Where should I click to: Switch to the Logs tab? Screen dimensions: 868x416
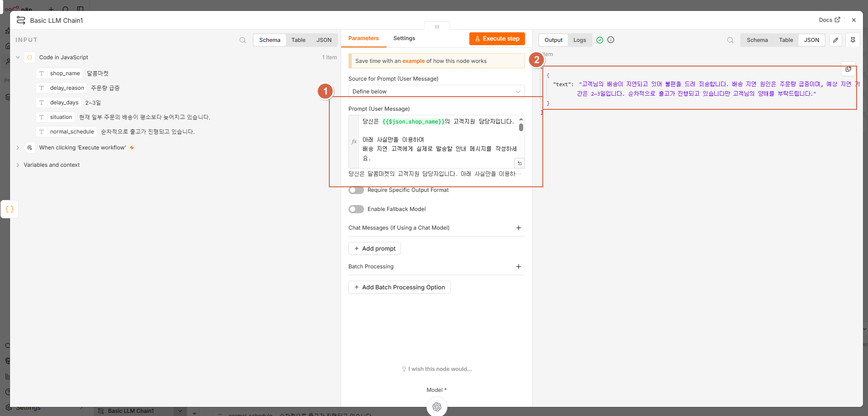[x=580, y=40]
